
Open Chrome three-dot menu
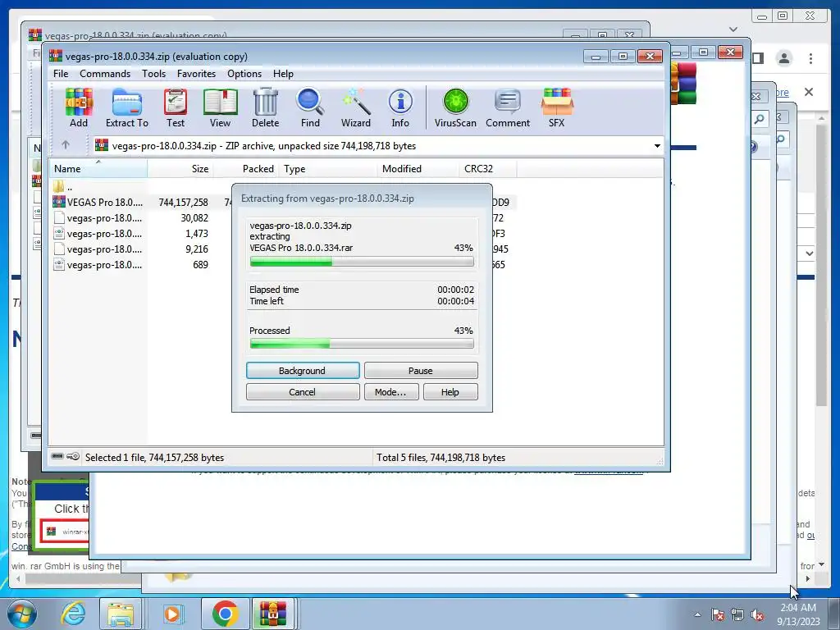click(x=810, y=58)
